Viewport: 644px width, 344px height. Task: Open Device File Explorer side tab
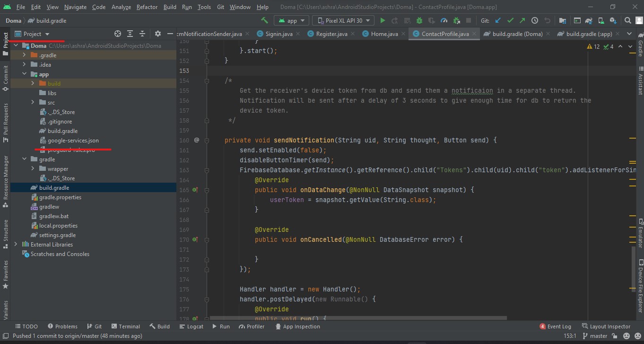point(640,285)
